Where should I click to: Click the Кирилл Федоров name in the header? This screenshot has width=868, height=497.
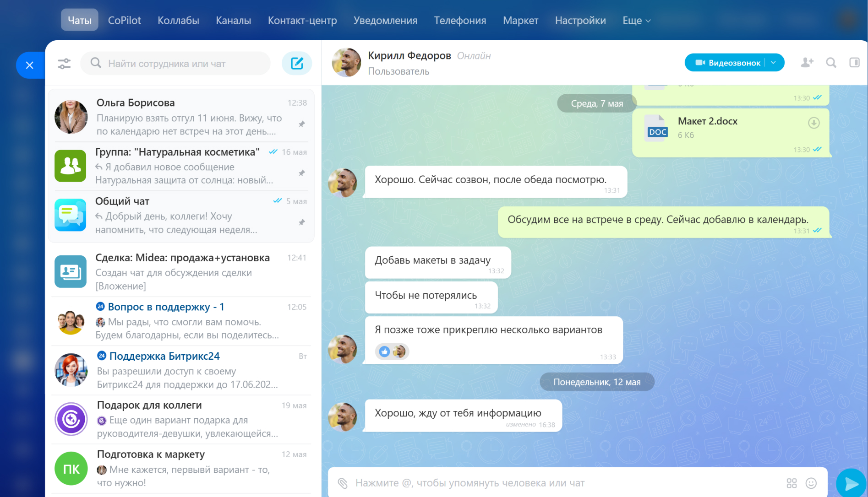pyautogui.click(x=409, y=55)
